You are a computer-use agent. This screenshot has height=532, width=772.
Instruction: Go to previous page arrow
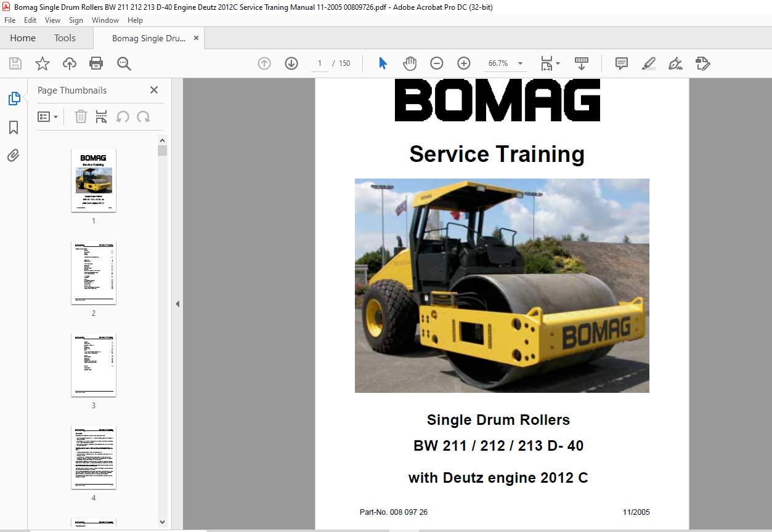(264, 63)
